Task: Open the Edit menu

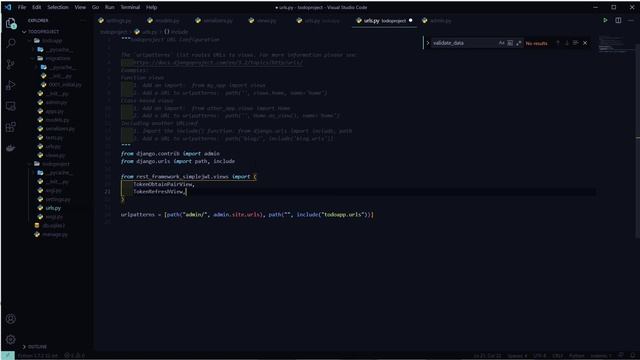Action: 36,7
